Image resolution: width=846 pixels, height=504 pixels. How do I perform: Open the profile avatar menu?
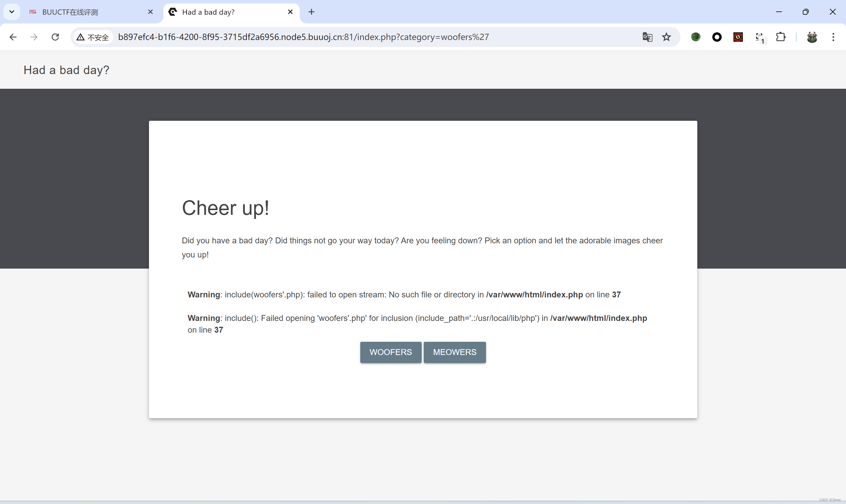(x=812, y=37)
